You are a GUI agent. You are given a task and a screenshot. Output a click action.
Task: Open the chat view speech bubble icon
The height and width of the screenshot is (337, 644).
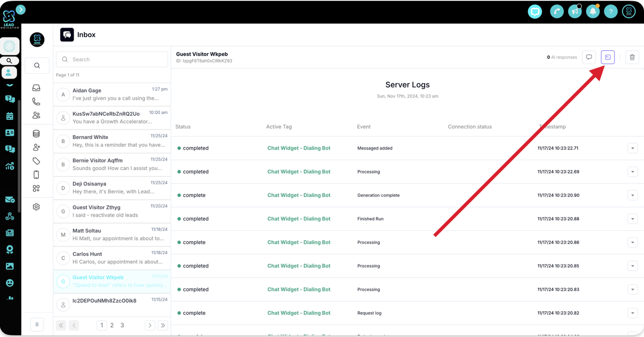tap(589, 57)
